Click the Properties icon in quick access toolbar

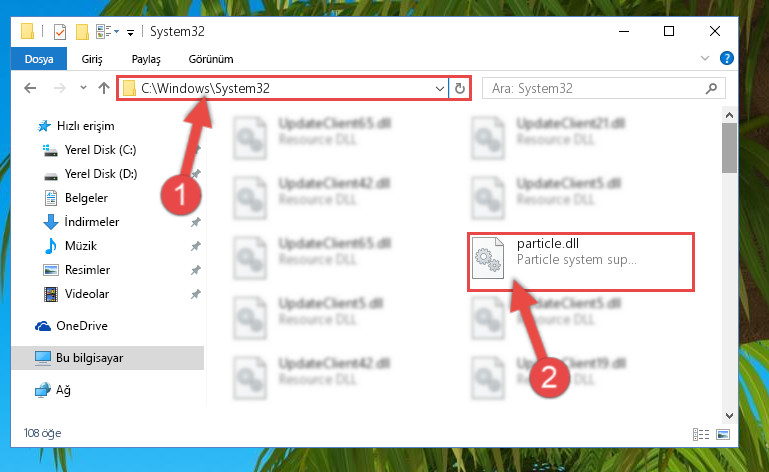[59, 32]
